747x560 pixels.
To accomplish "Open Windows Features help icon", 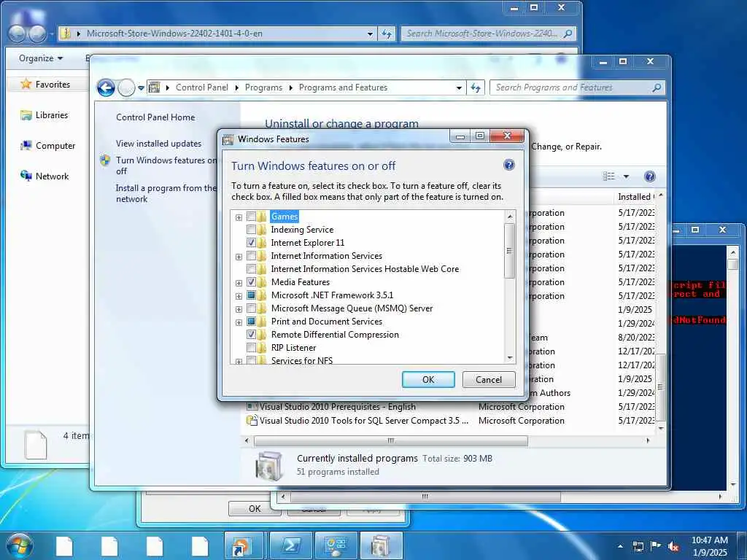I will tap(508, 166).
